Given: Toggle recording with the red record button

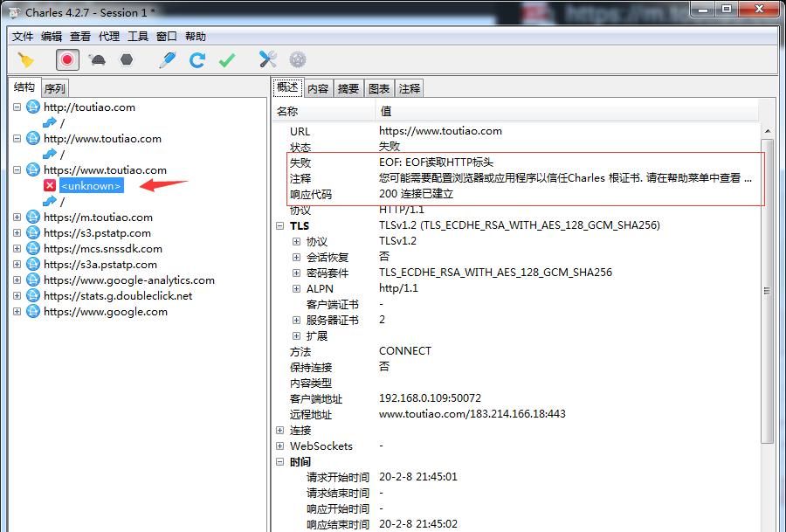Looking at the screenshot, I should pos(68,59).
